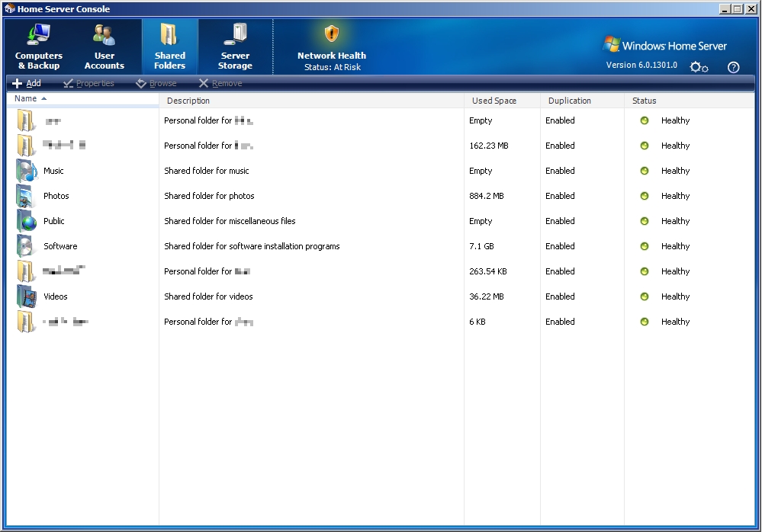Click the Help question mark icon

pyautogui.click(x=733, y=67)
